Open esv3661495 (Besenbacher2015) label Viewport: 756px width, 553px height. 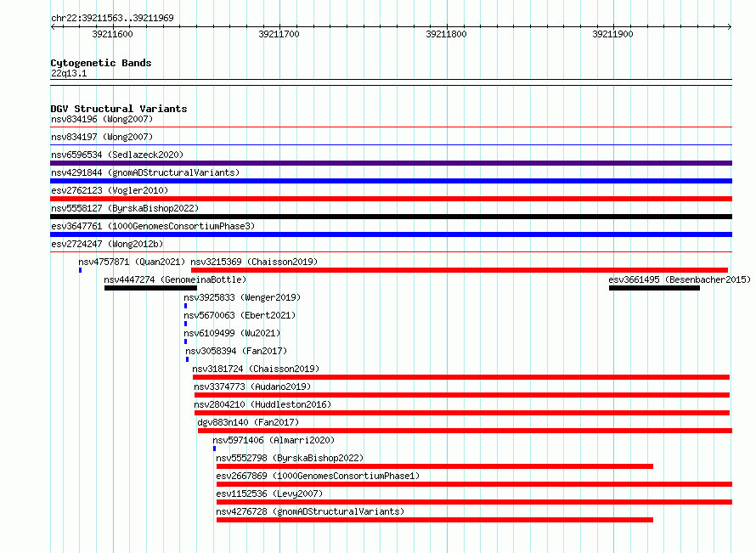point(680,279)
